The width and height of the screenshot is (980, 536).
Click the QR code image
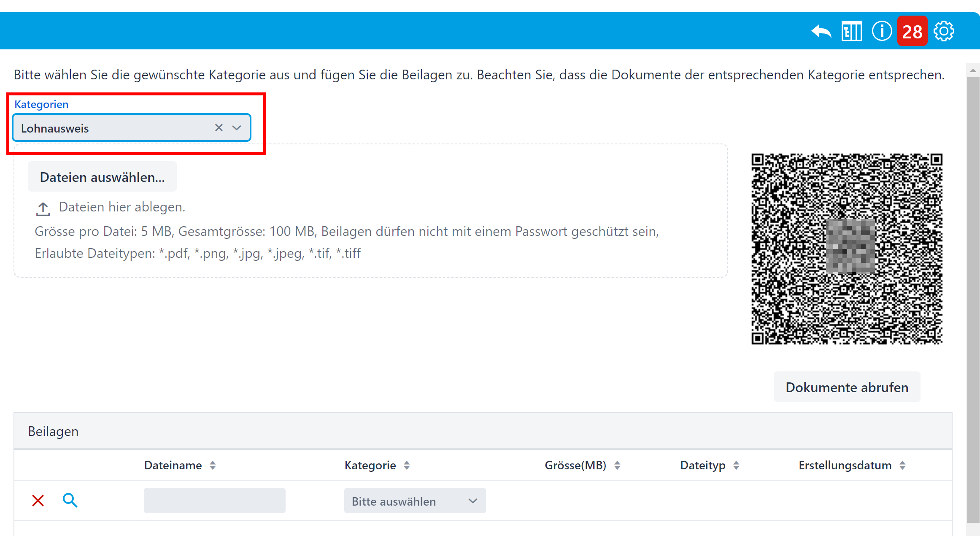tap(847, 249)
